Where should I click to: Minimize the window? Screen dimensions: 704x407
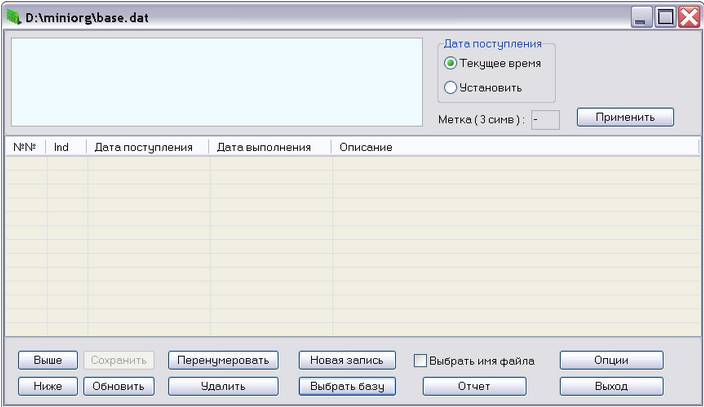tap(641, 18)
